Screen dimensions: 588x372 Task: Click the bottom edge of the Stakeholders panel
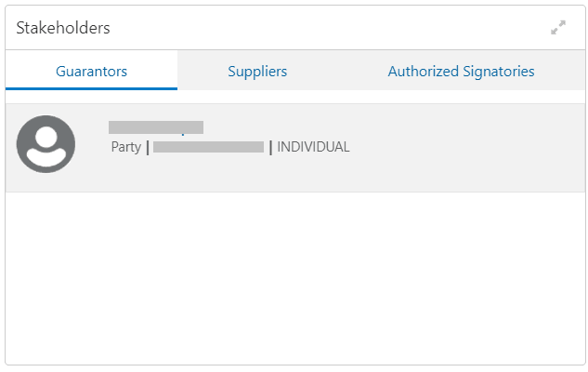tap(294, 364)
